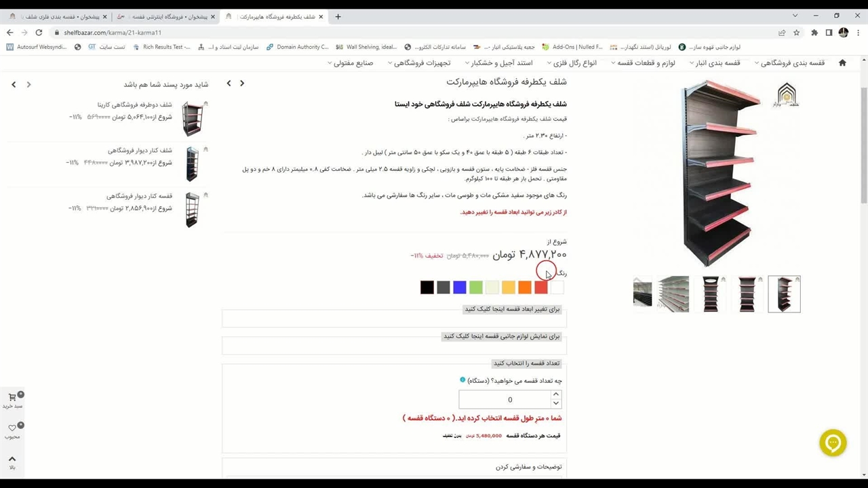Expand the تجهیزات فروشگاهی dropdown menu
This screenshot has height=488, width=868.
(420, 63)
